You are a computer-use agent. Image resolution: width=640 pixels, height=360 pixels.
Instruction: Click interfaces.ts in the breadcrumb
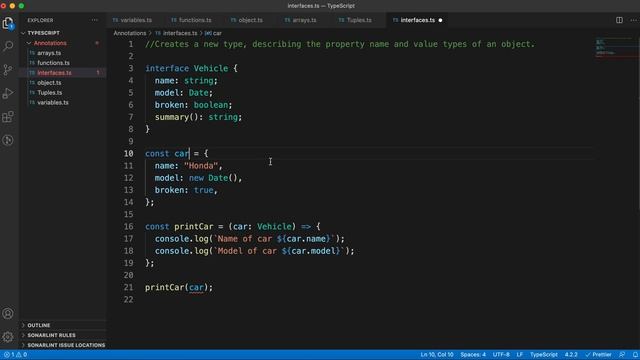click(180, 33)
